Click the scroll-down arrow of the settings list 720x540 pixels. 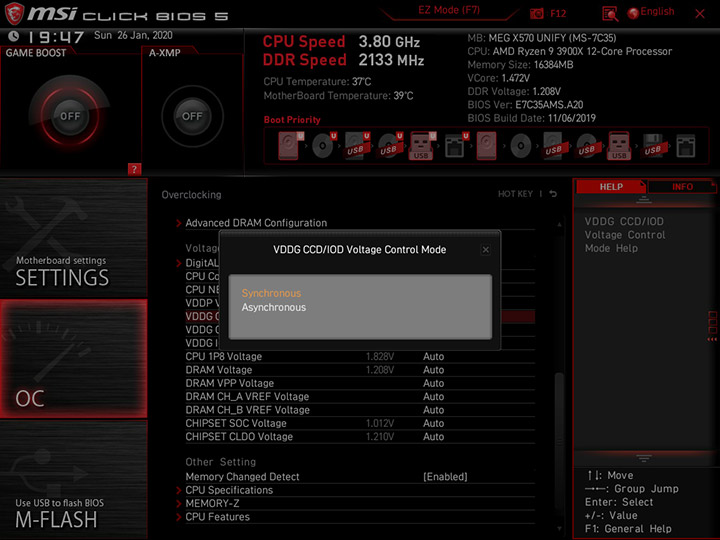[x=559, y=529]
